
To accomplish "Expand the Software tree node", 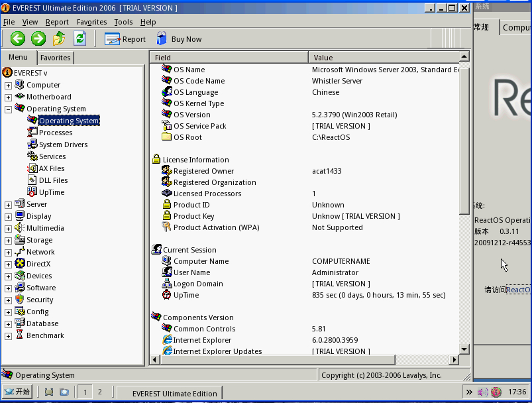I will [8, 288].
